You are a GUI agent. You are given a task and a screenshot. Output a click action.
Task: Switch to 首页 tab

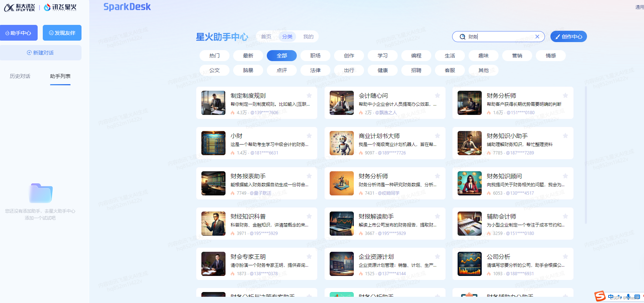click(x=266, y=37)
